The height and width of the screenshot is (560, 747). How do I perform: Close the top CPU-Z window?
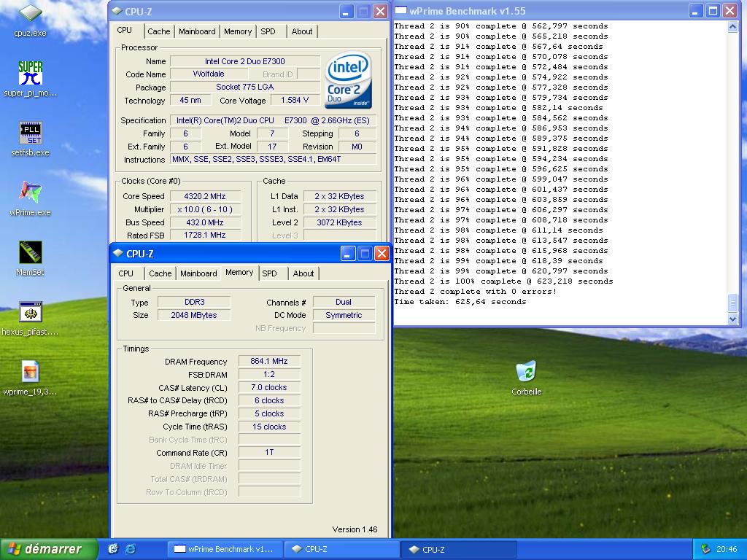(x=379, y=12)
